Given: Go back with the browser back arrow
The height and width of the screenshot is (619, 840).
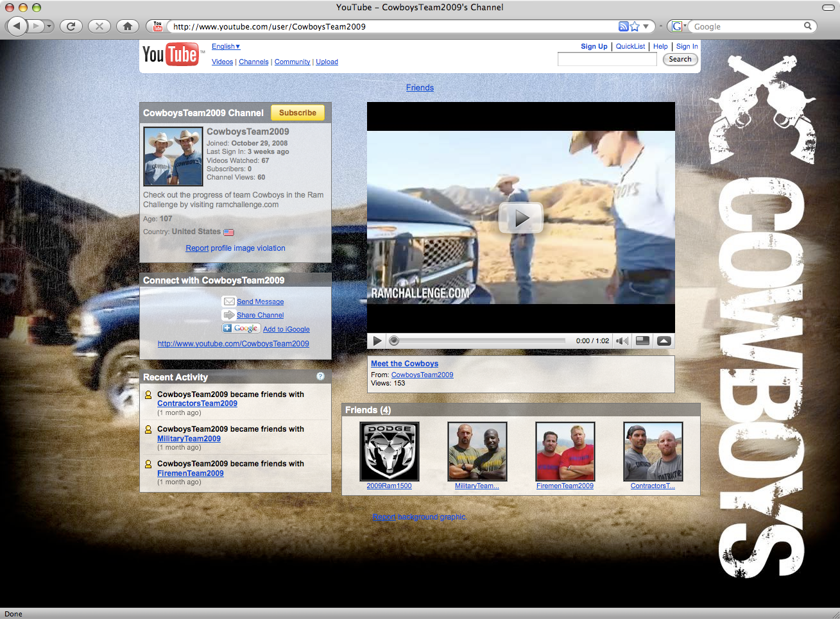Looking at the screenshot, I should click(x=17, y=26).
